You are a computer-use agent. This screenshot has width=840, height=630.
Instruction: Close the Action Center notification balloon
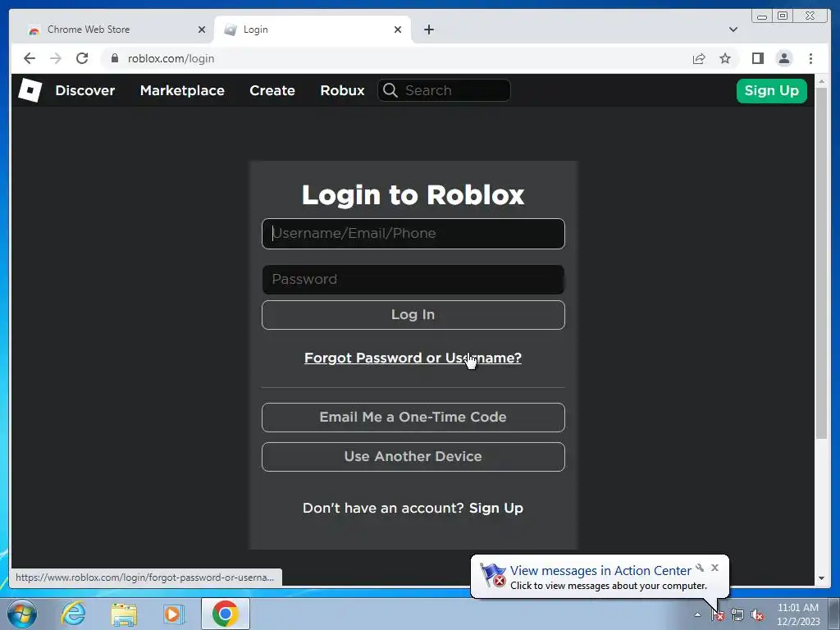pos(714,568)
